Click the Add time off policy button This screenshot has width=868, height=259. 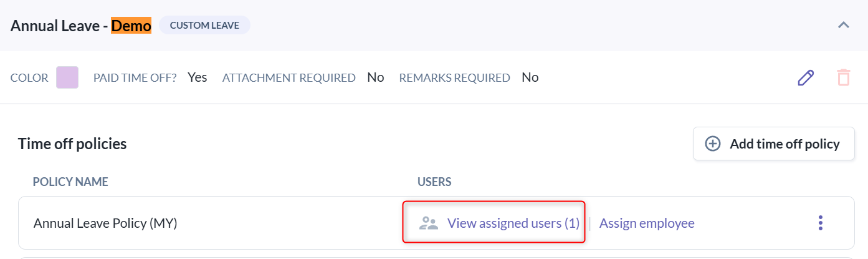coord(773,144)
